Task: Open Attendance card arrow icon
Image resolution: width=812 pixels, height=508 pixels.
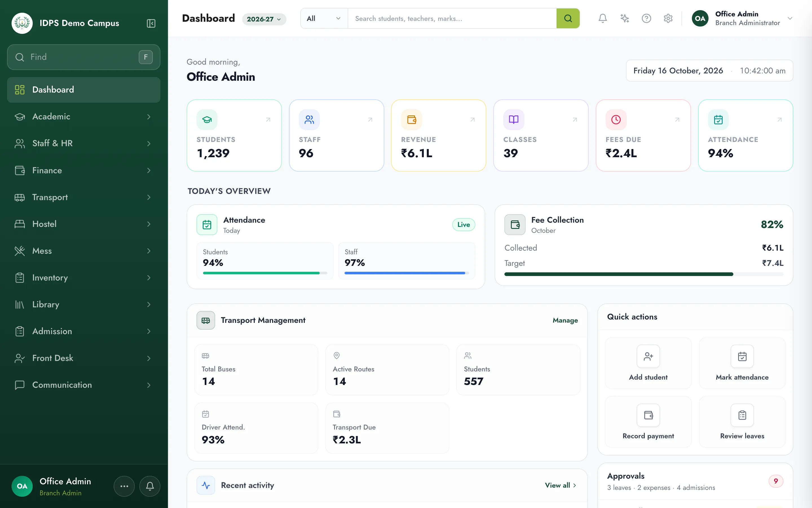Action: [780, 120]
